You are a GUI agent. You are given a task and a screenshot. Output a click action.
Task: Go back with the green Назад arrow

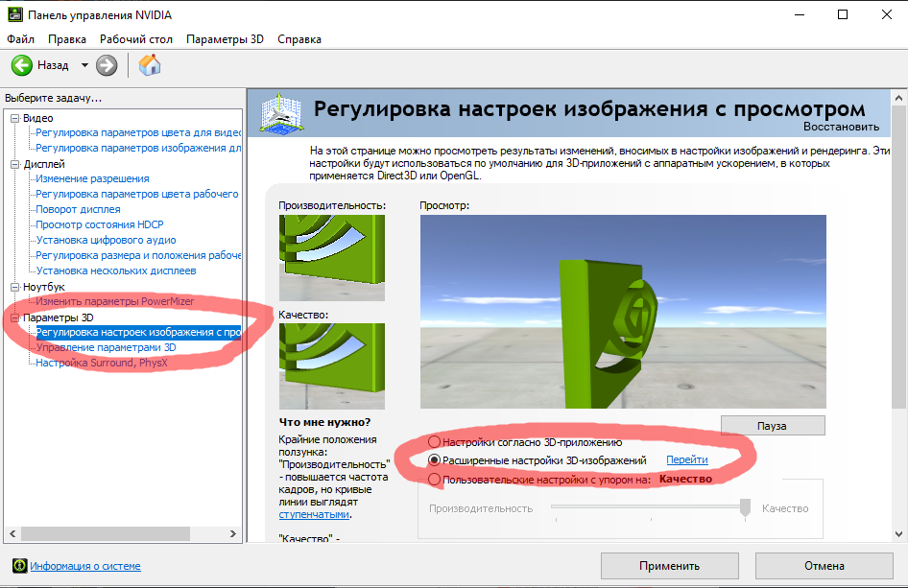point(22,65)
